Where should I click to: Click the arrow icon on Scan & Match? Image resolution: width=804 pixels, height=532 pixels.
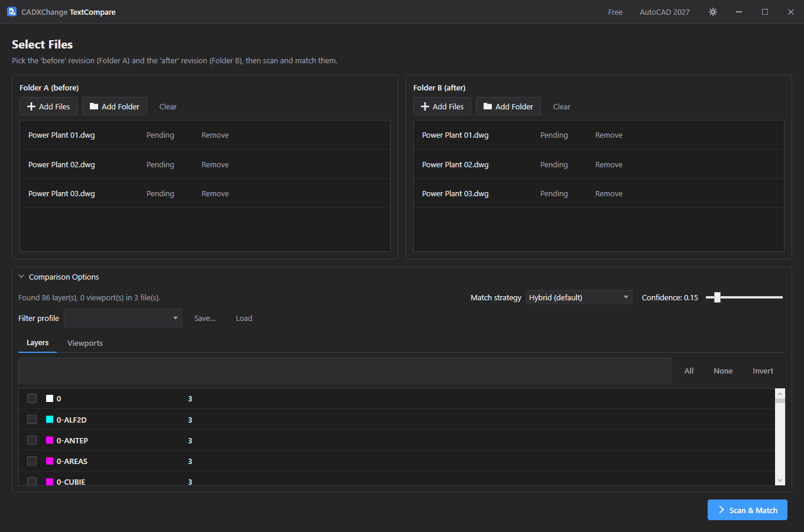(x=722, y=510)
